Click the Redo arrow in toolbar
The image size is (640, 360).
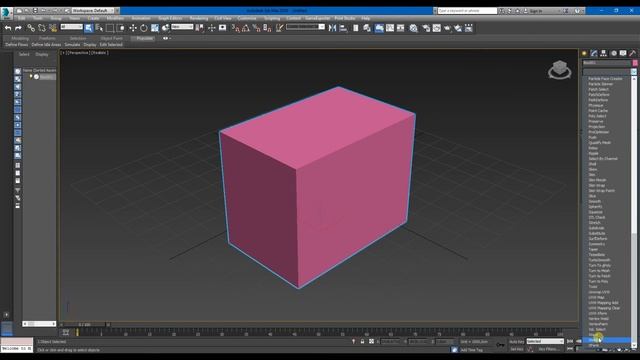(x=18, y=28)
